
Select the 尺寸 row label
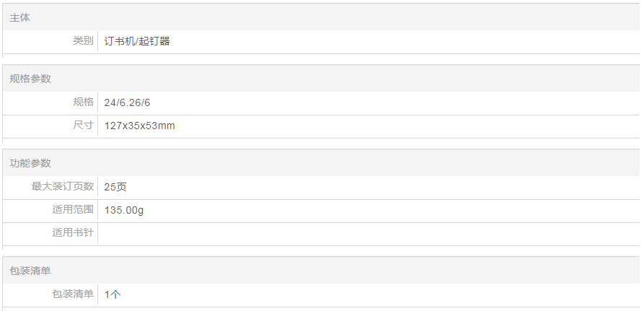point(83,126)
